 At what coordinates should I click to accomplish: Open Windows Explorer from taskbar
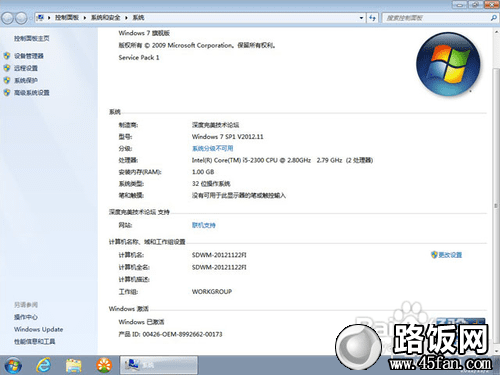click(74, 365)
